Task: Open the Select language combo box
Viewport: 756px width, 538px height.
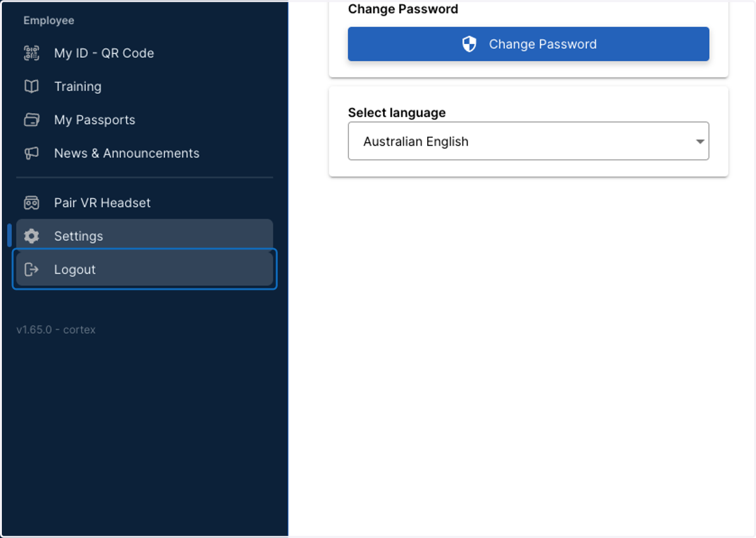Action: coord(529,141)
